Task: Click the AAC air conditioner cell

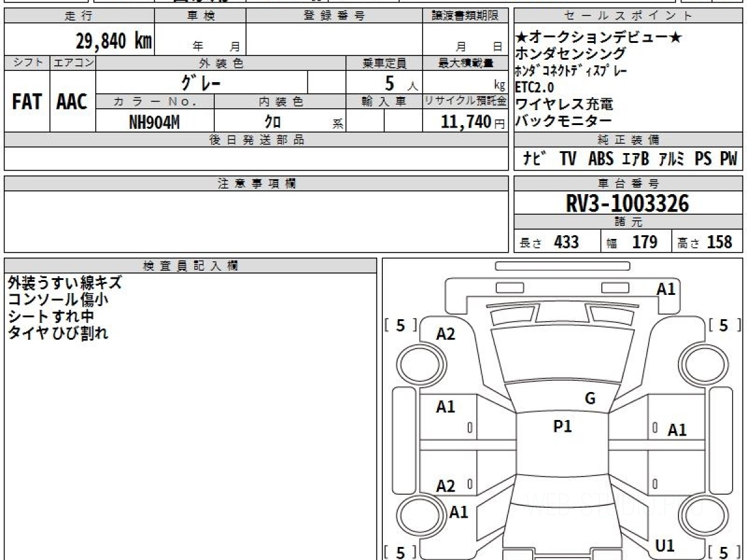Action: click(72, 102)
